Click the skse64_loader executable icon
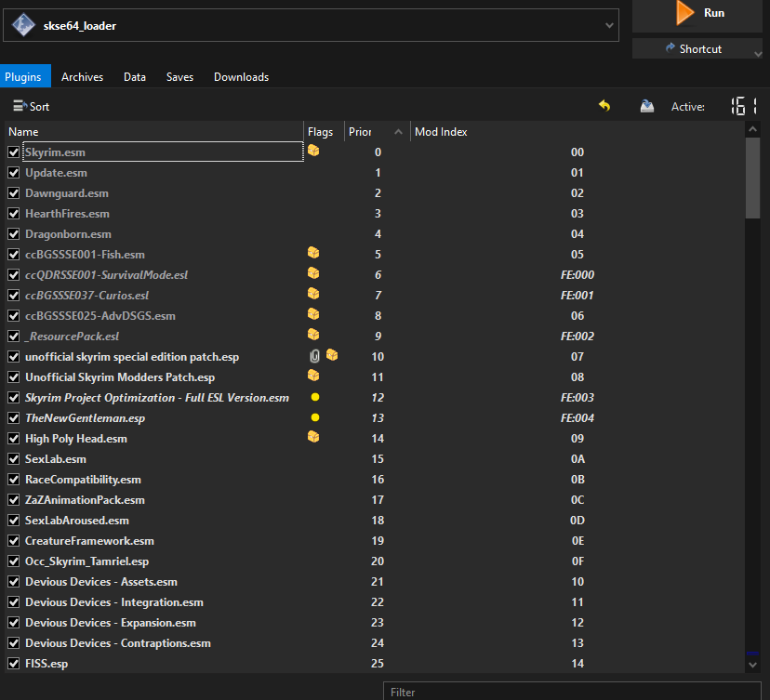770x700 pixels. click(x=23, y=25)
